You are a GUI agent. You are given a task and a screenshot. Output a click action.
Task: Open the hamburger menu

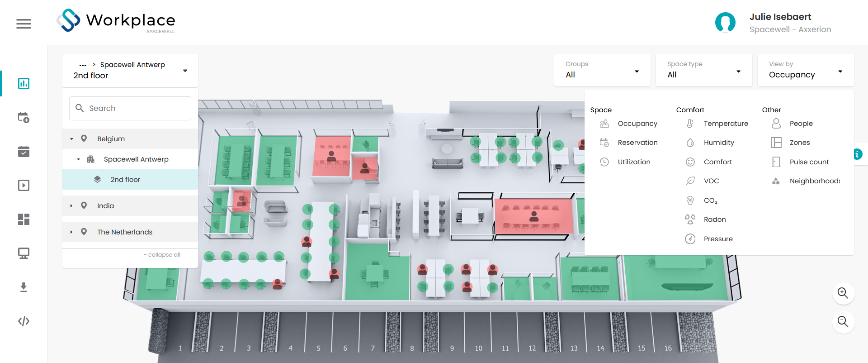click(x=24, y=24)
